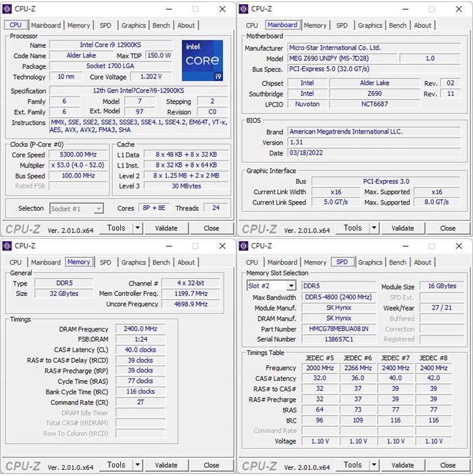
Task: Click Close button in CPU window
Action: [x=211, y=228]
